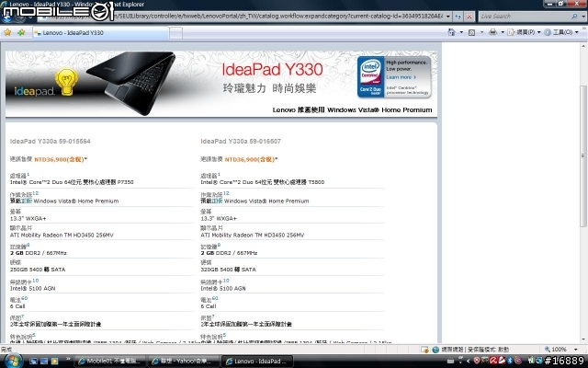The image size is (588, 368).
Task: Click footnote 12 beside left 作業系統
Action: click(35, 193)
